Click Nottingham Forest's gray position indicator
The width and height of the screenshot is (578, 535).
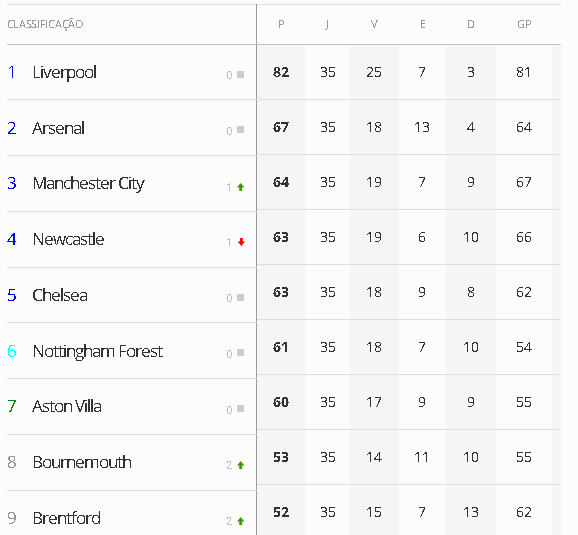click(240, 353)
